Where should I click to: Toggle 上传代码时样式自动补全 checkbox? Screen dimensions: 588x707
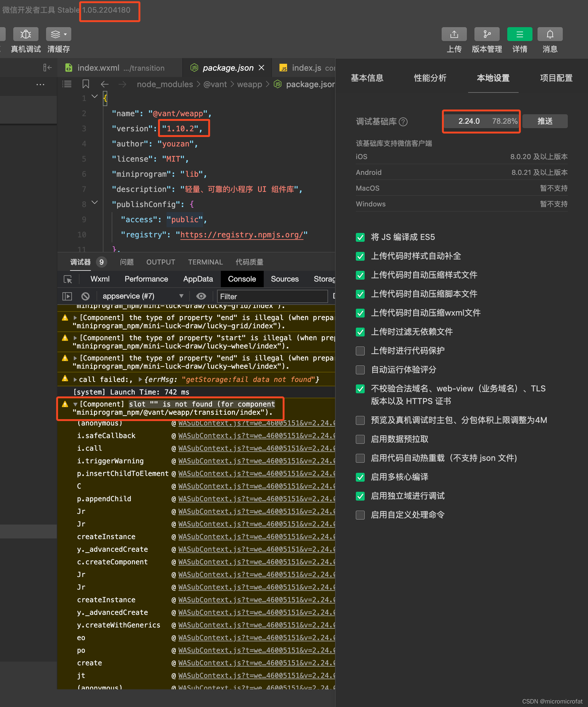click(360, 256)
